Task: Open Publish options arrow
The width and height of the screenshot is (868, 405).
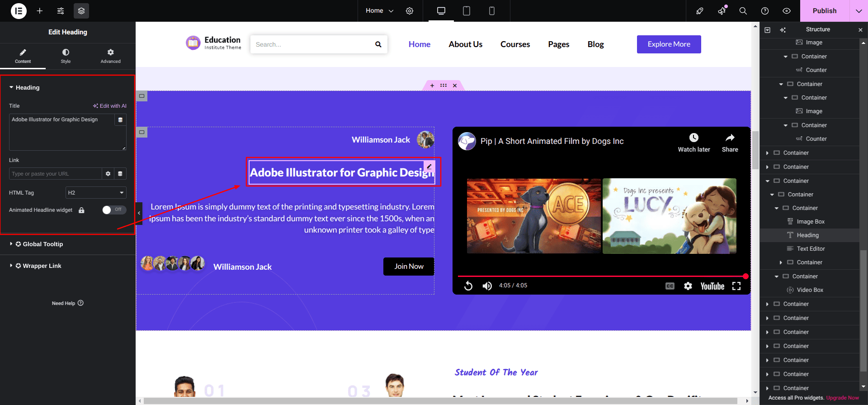Action: [859, 11]
